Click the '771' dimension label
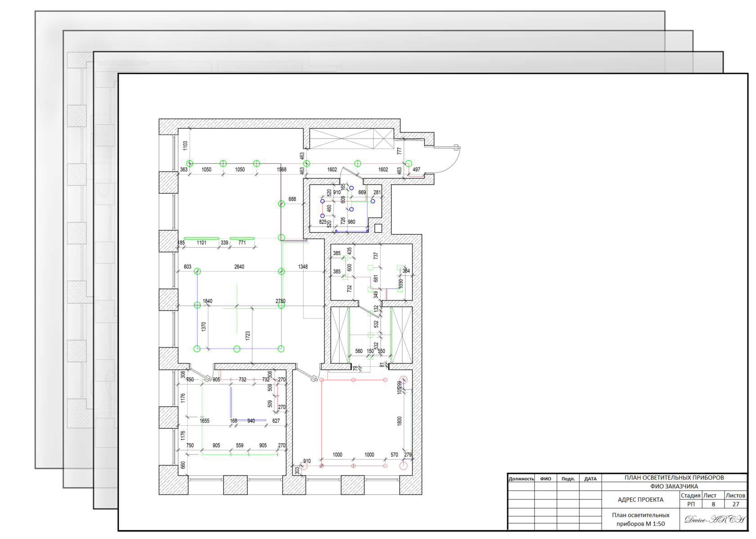756x539 pixels. [242, 243]
